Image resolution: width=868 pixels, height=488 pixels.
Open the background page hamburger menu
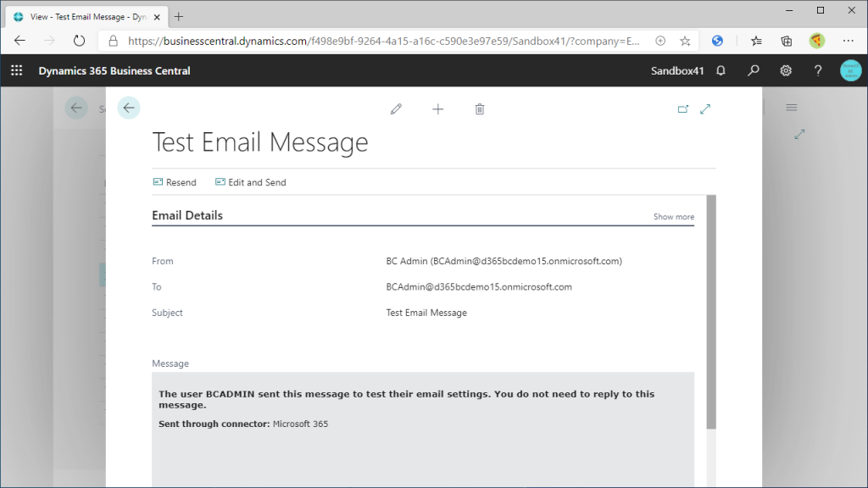pos(792,108)
